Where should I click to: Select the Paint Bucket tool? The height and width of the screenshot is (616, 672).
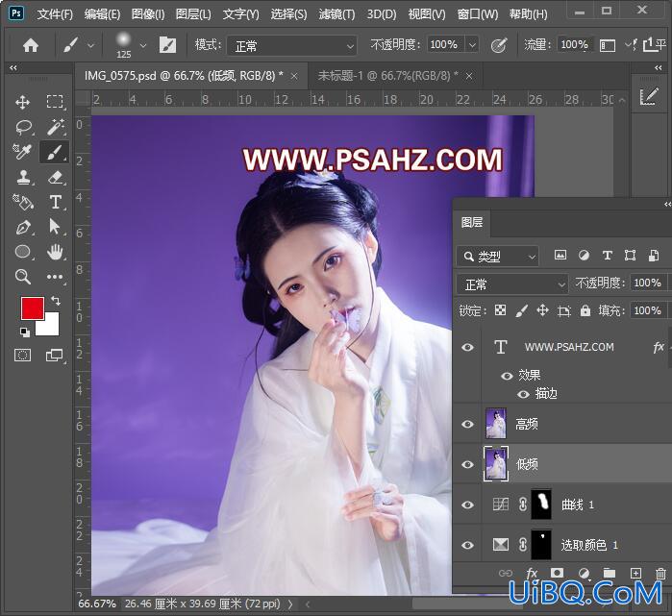pyautogui.click(x=23, y=202)
